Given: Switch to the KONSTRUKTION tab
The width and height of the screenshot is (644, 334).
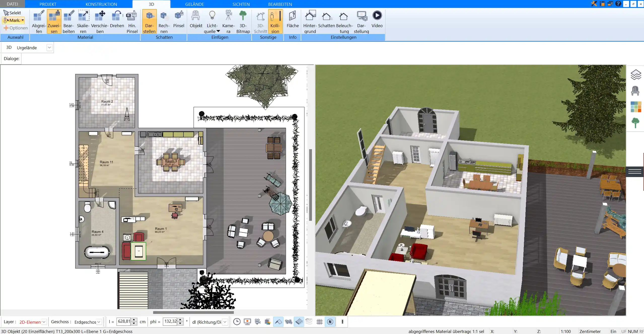Looking at the screenshot, I should click(x=101, y=4).
